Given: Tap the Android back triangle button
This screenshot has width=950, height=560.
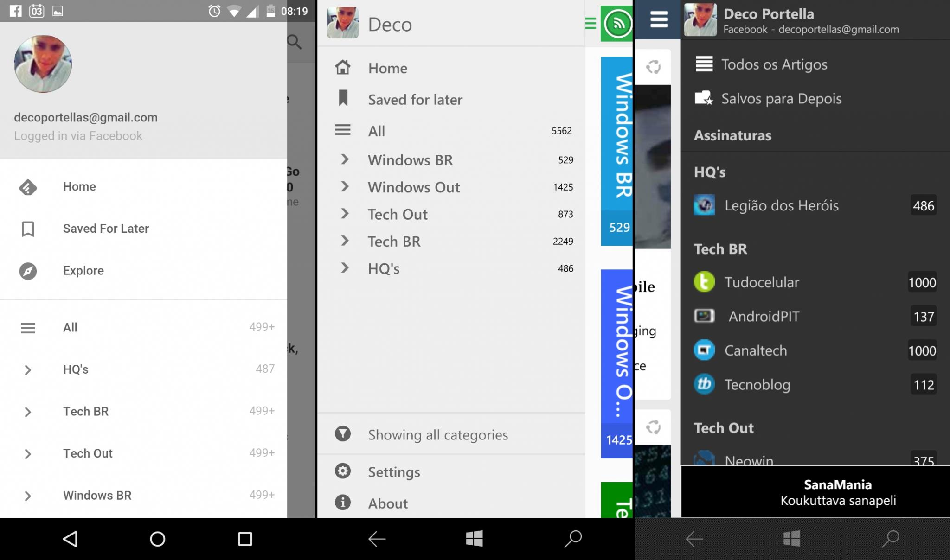Looking at the screenshot, I should pyautogui.click(x=70, y=539).
